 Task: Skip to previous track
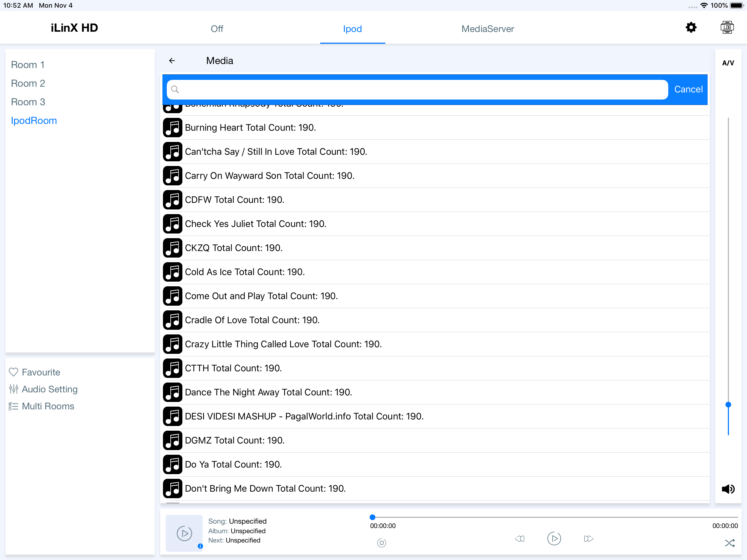coord(520,538)
